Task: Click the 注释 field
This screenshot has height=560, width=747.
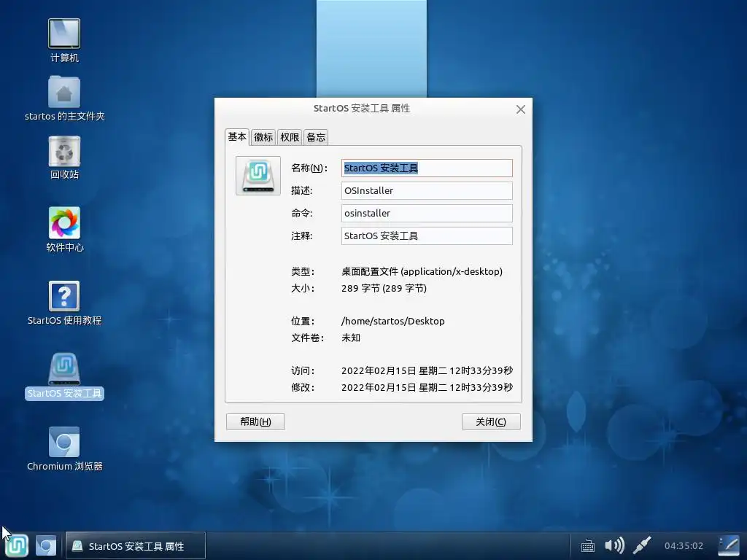Action: coord(427,236)
